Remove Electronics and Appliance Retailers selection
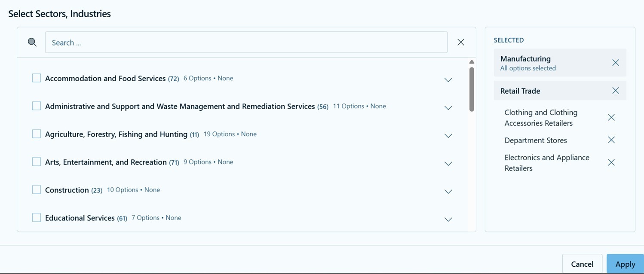The height and width of the screenshot is (274, 644). (611, 162)
